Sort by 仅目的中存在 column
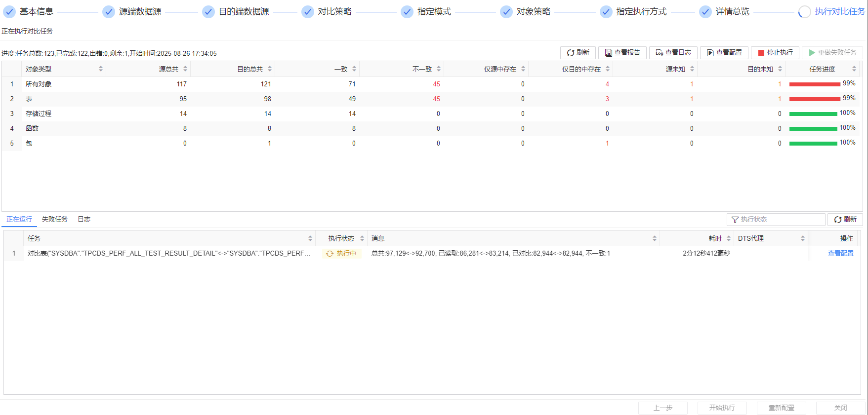The width and height of the screenshot is (868, 415). point(608,69)
